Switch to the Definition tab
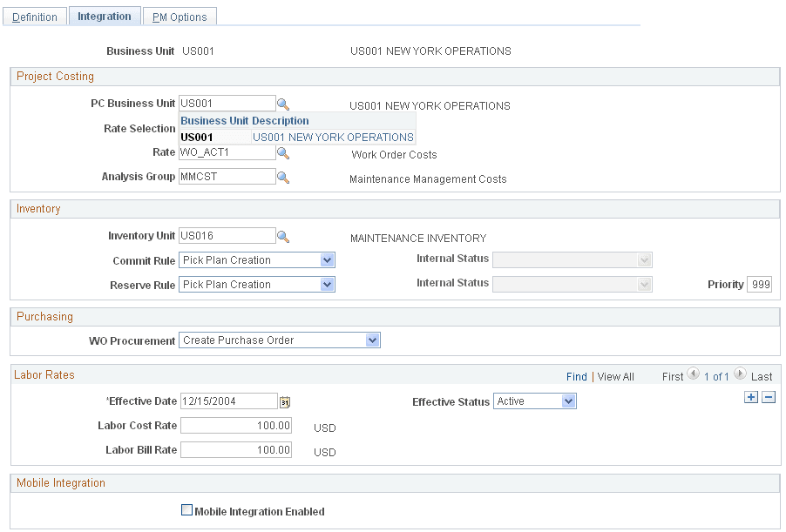The image size is (786, 532). 35,16
